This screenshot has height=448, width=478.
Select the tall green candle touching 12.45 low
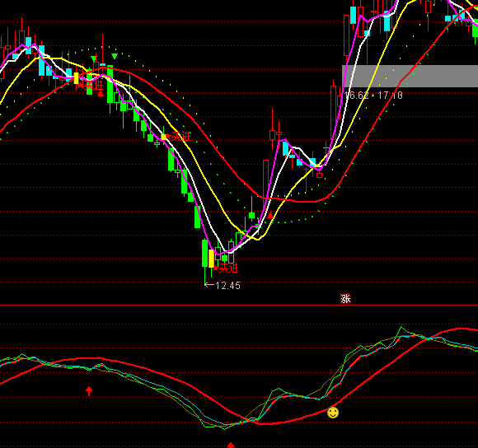205,254
